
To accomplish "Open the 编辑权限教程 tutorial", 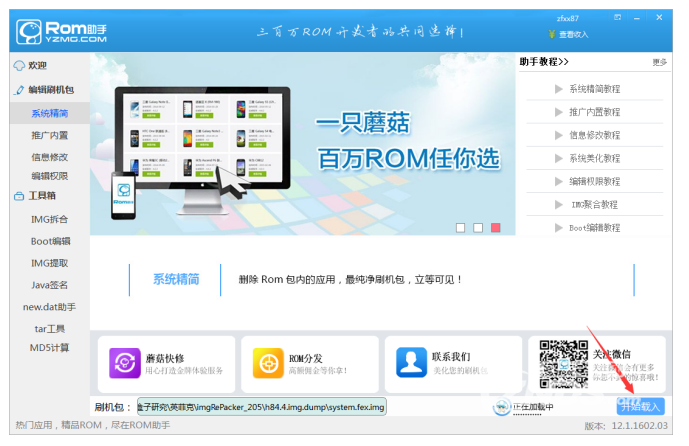I will click(595, 182).
